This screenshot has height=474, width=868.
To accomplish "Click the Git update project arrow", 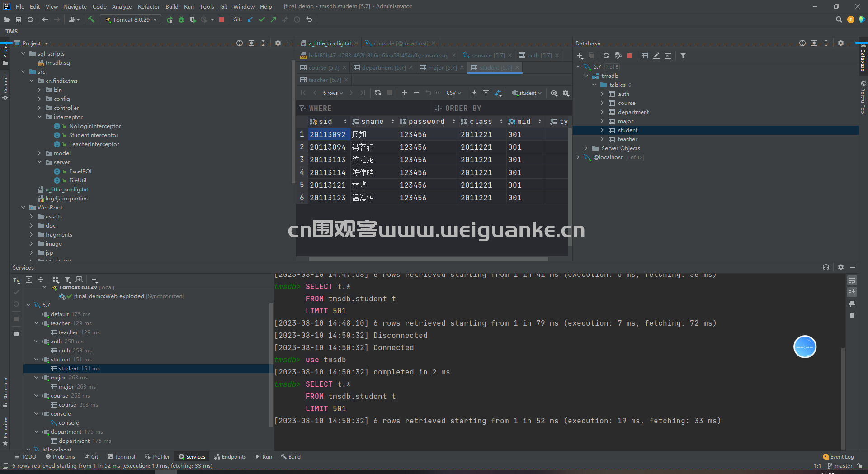I will pos(250,19).
